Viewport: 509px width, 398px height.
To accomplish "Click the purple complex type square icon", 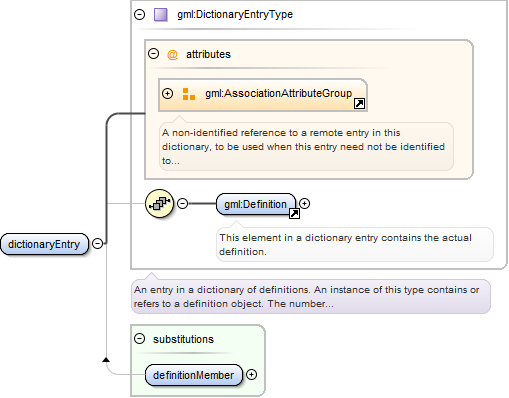I will pos(161,15).
